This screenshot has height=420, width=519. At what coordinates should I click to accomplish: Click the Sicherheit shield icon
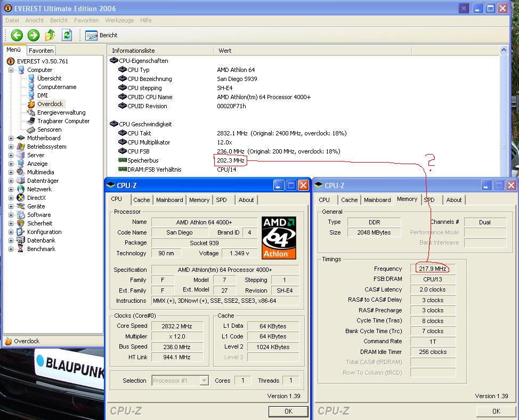[x=21, y=223]
